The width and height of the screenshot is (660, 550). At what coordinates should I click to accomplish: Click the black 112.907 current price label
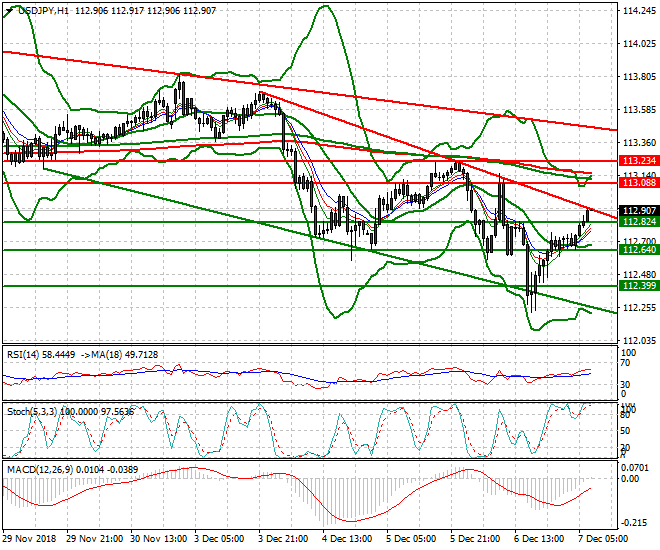point(639,210)
